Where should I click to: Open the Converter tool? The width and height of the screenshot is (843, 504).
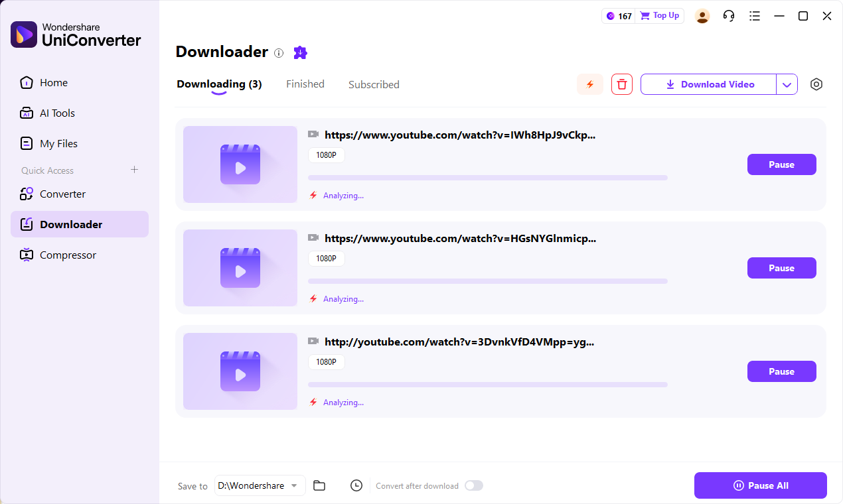point(80,194)
